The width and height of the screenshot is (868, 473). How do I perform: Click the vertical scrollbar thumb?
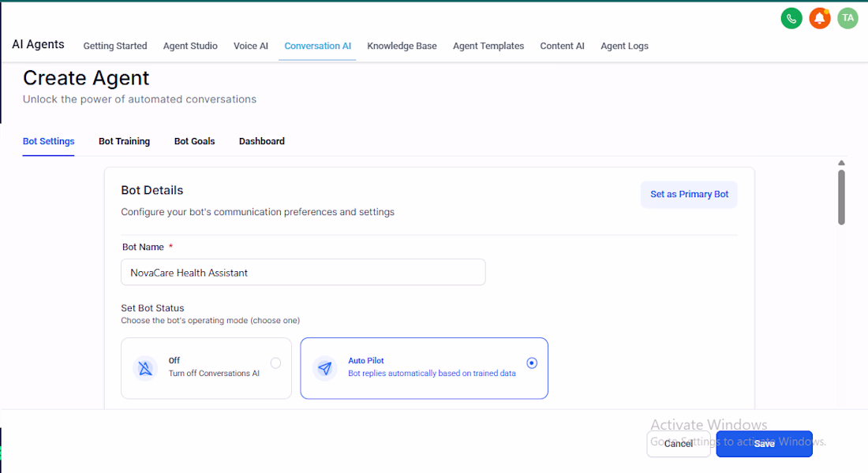[841, 197]
